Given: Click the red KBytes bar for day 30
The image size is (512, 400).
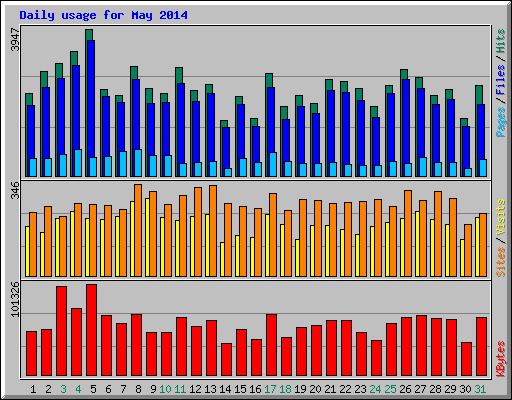Looking at the screenshot, I should coord(466,359).
